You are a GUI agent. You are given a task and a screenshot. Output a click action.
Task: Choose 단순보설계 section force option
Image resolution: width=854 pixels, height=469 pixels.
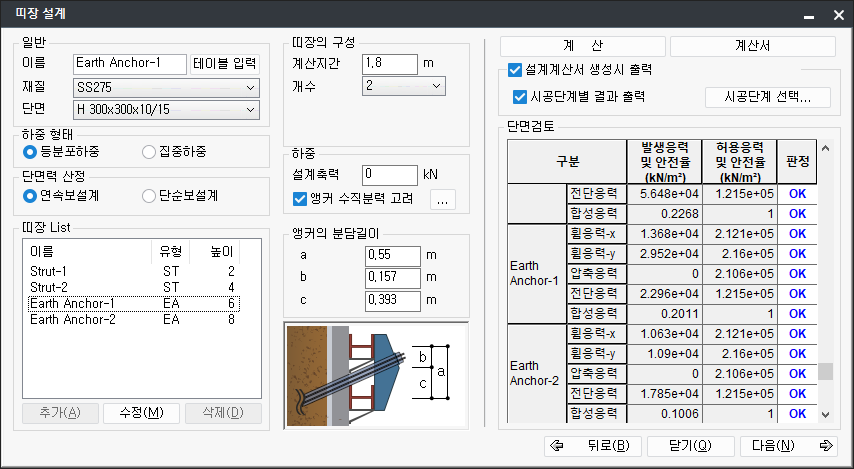tap(149, 196)
